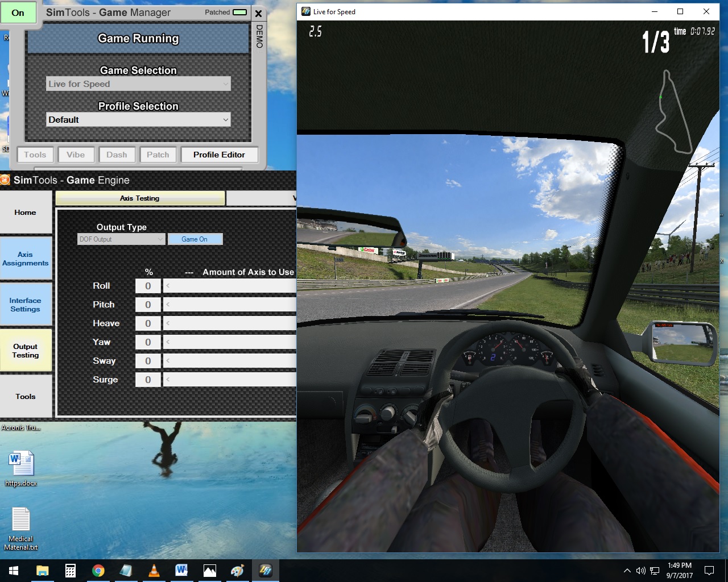Image resolution: width=728 pixels, height=582 pixels.
Task: Open the Action Center notifications
Action: [709, 571]
